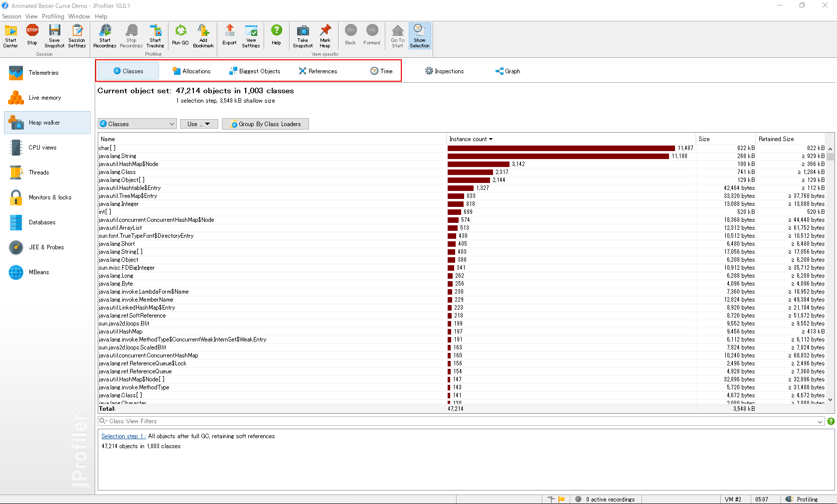The image size is (837, 504).
Task: Open the Help menu in menu bar
Action: pos(101,16)
